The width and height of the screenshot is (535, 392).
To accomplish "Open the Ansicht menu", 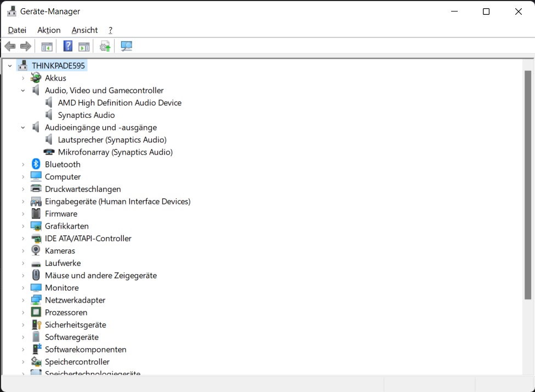I will click(x=84, y=30).
